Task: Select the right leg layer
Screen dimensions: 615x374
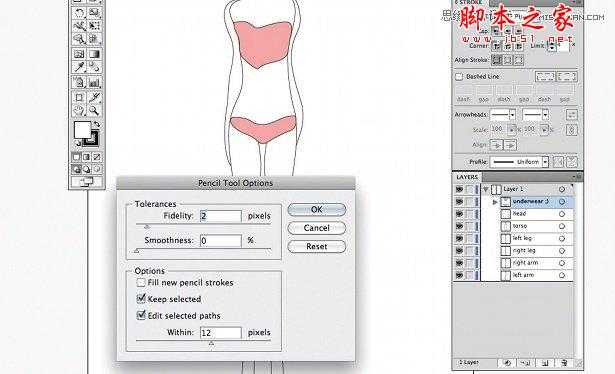Action: (524, 251)
